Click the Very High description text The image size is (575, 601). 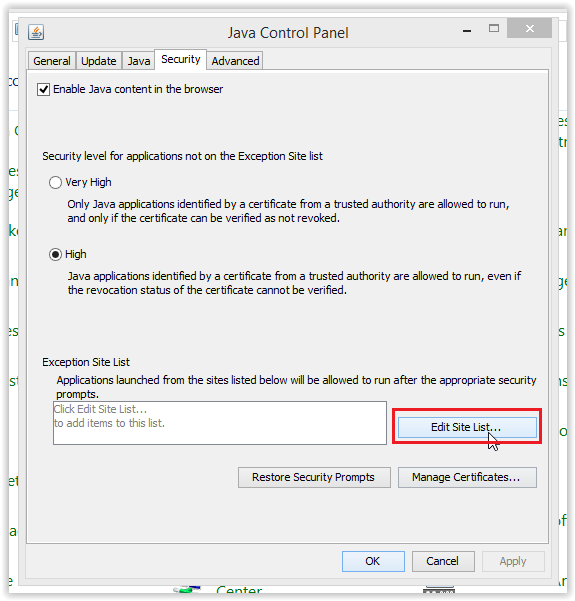[x=288, y=211]
